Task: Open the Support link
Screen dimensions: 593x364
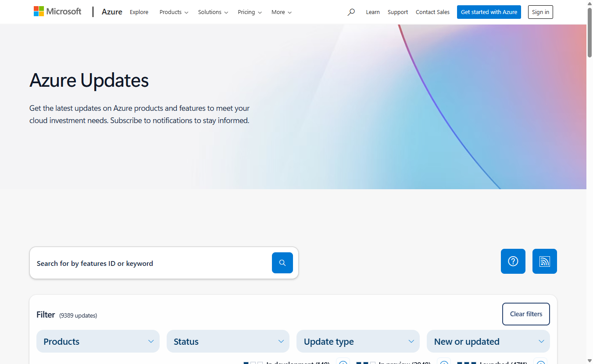Action: coord(398,12)
